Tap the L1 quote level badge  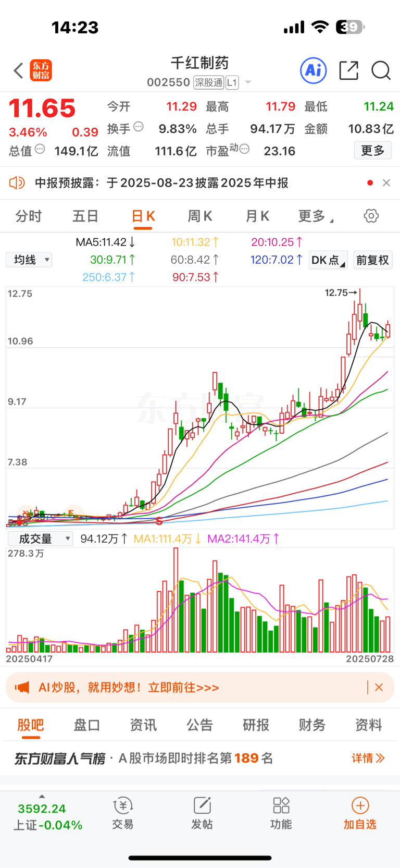click(x=232, y=82)
